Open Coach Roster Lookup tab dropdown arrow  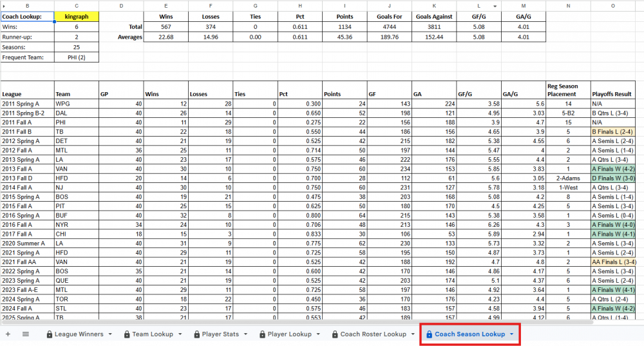click(413, 334)
